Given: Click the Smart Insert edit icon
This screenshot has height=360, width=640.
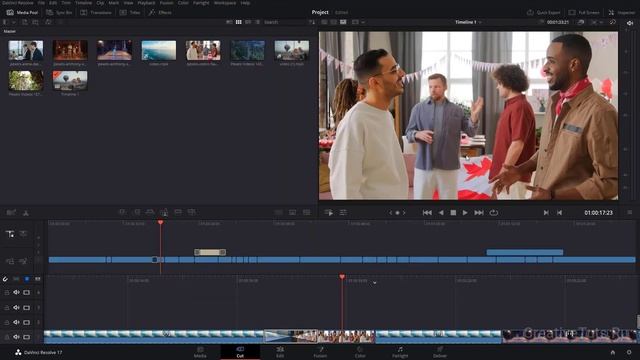Looking at the screenshot, I should pos(122,212).
